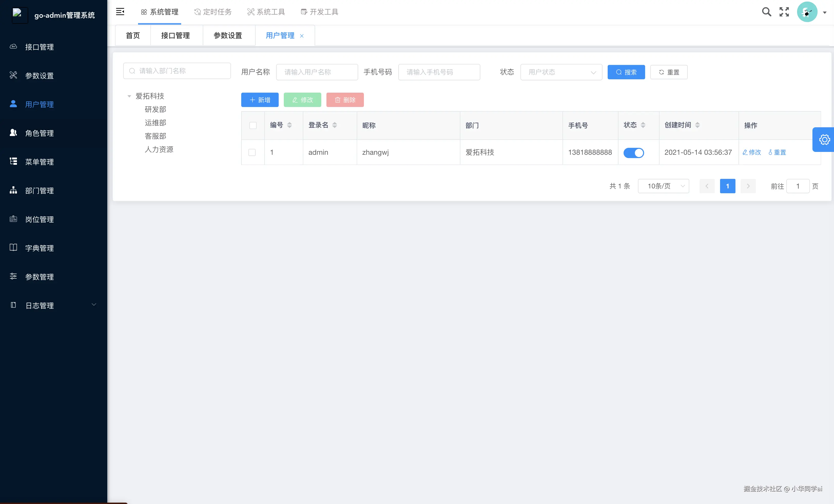Open the 10条/页 page size dropdown
The image size is (834, 504).
point(663,186)
